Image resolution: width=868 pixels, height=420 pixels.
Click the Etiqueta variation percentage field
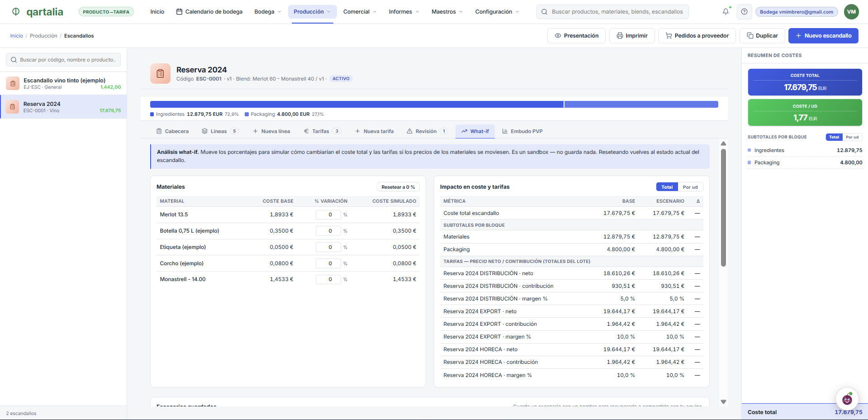click(x=328, y=247)
